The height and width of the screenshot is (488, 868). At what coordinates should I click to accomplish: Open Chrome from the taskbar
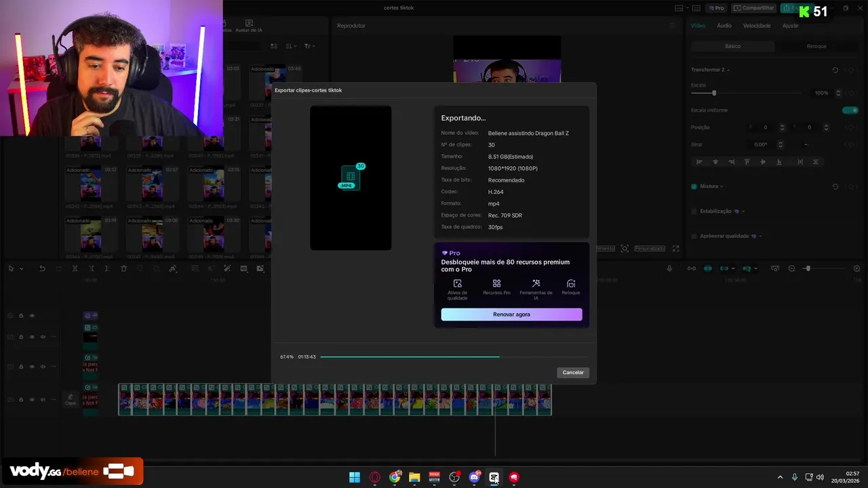[395, 477]
